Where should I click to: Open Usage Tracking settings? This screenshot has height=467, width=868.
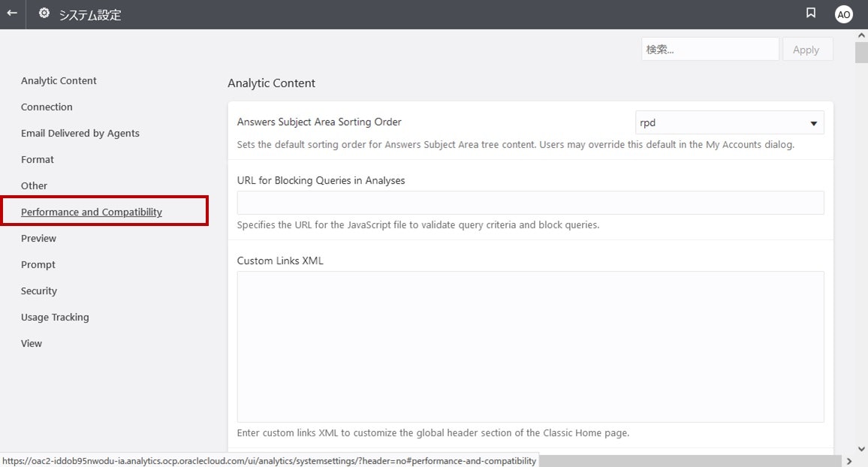[55, 317]
